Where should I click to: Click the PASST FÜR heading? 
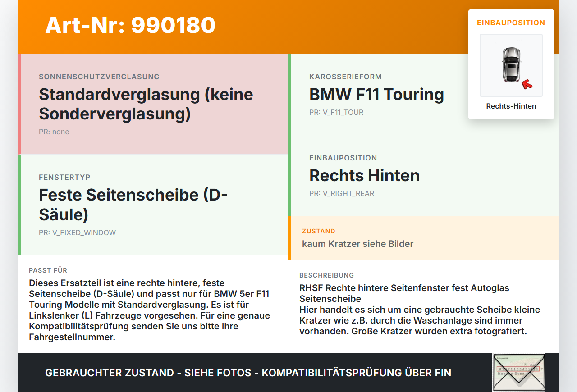48,270
